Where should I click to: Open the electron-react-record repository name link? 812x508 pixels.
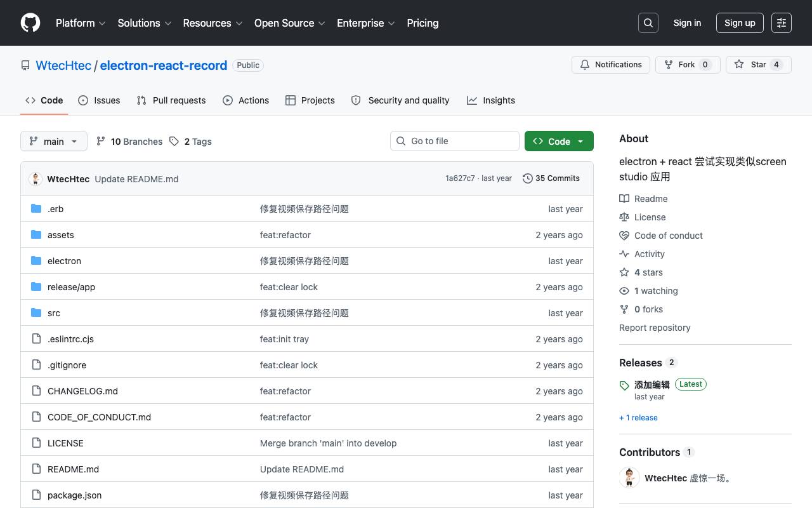pyautogui.click(x=164, y=65)
